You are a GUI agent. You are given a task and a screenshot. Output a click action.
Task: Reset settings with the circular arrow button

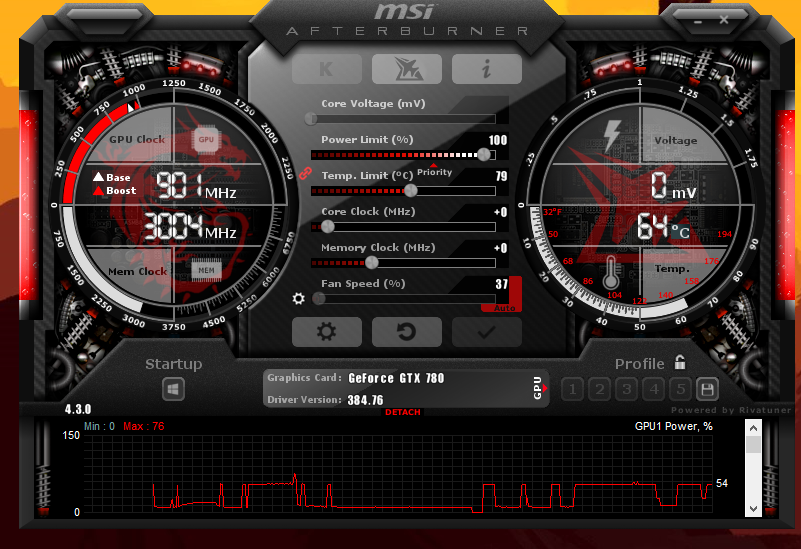tap(407, 332)
